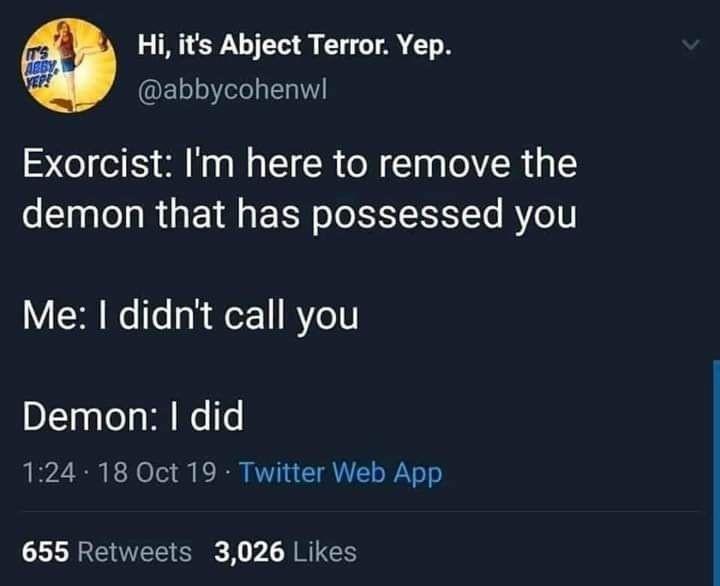Click the yellow profile avatar picture

tap(69, 66)
